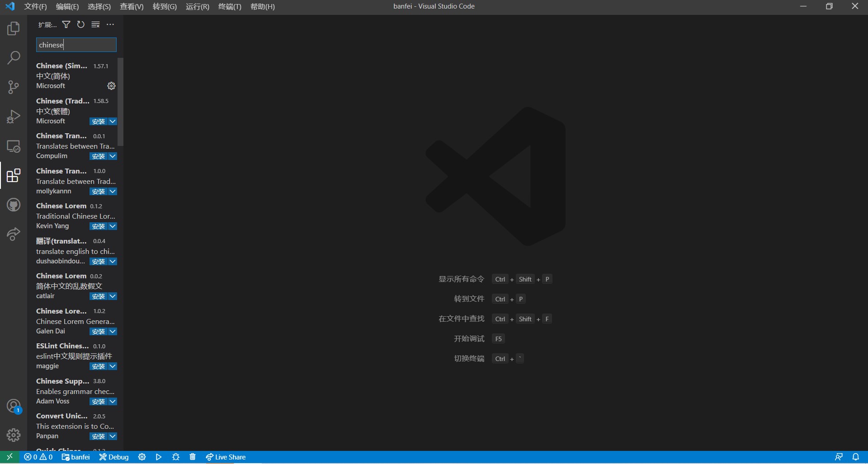Screen dimensions: 868x464
Task: Open the Manage gear in activity bar
Action: pos(14,435)
